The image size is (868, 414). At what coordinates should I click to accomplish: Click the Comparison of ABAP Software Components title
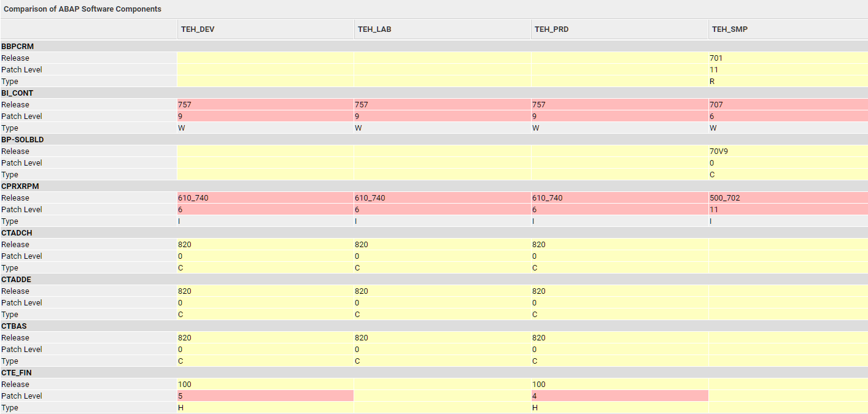click(x=83, y=9)
